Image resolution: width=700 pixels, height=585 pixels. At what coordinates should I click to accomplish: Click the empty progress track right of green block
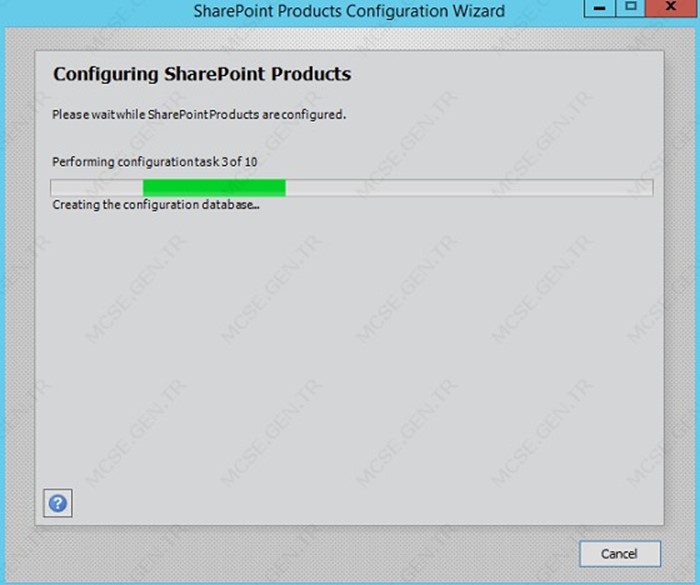click(x=469, y=188)
